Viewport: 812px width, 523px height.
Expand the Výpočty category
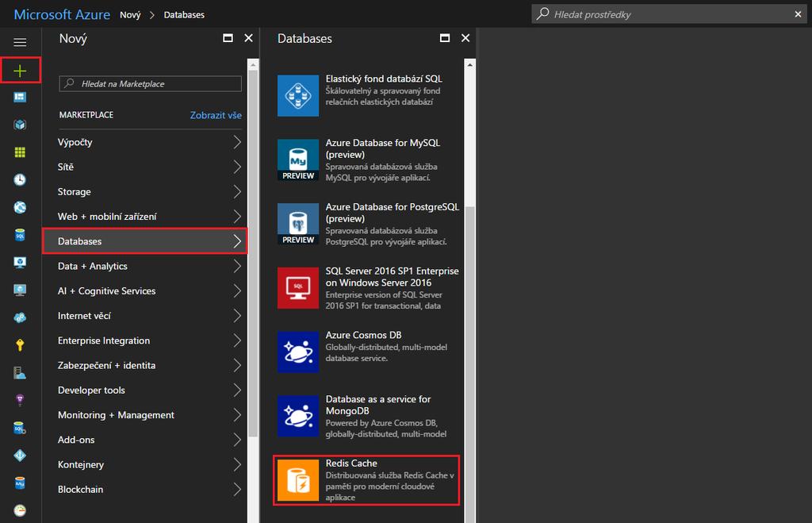tap(145, 142)
